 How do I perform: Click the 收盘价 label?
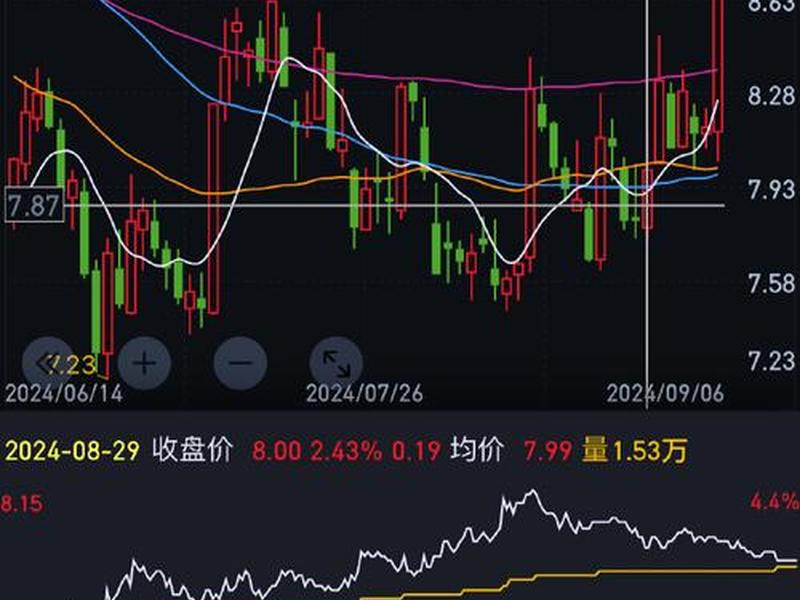pyautogui.click(x=192, y=450)
